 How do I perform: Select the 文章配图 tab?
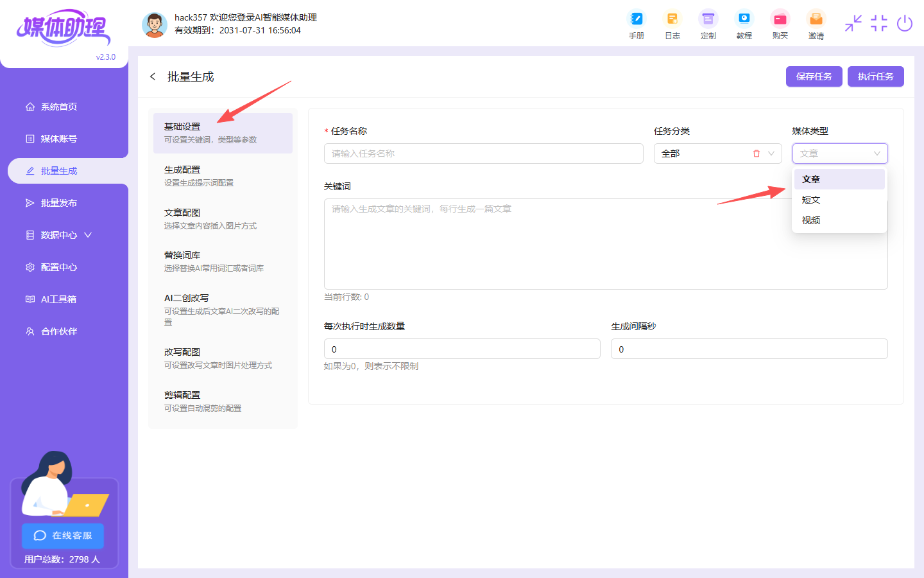click(223, 219)
